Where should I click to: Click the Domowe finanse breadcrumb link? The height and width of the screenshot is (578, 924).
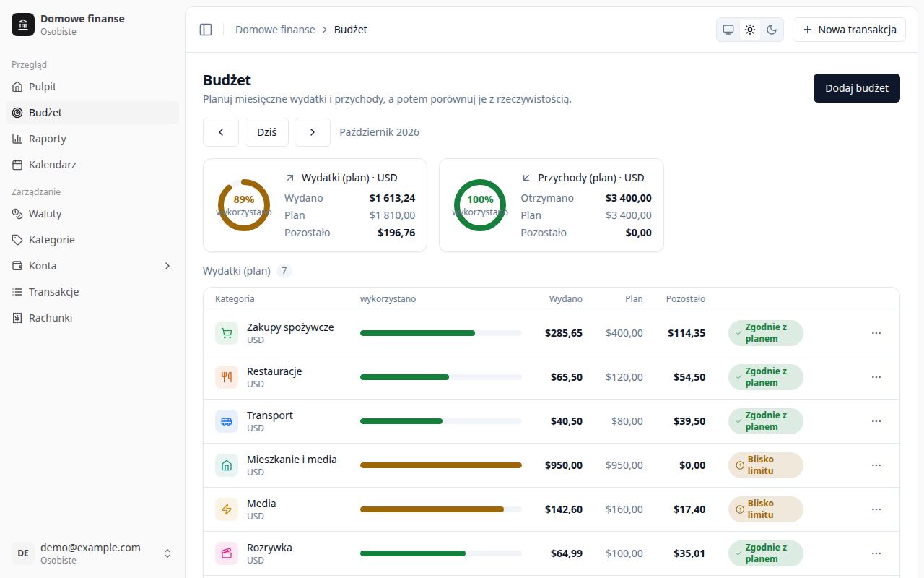click(x=275, y=30)
